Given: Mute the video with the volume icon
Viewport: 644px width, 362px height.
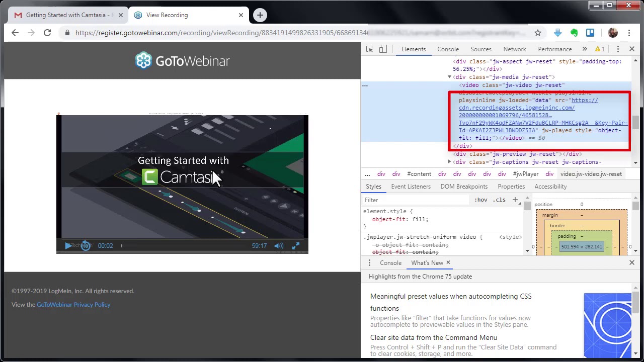Looking at the screenshot, I should pyautogui.click(x=279, y=246).
